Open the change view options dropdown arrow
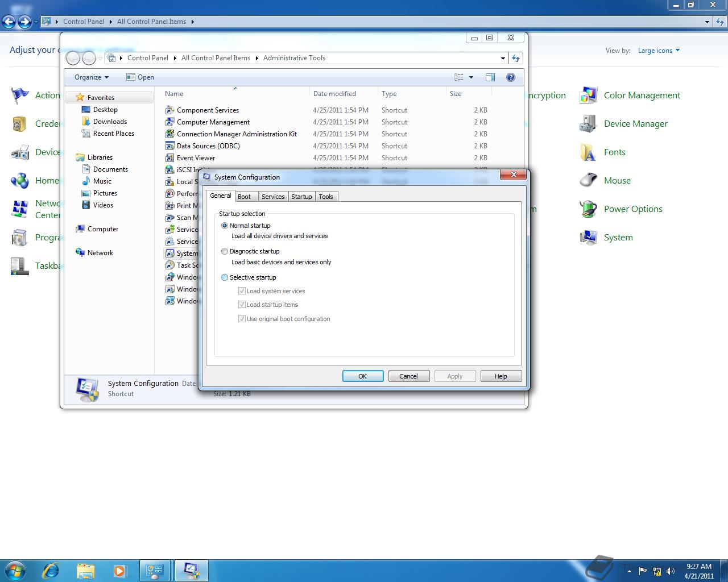Screen dimensions: 728x582 [471, 77]
